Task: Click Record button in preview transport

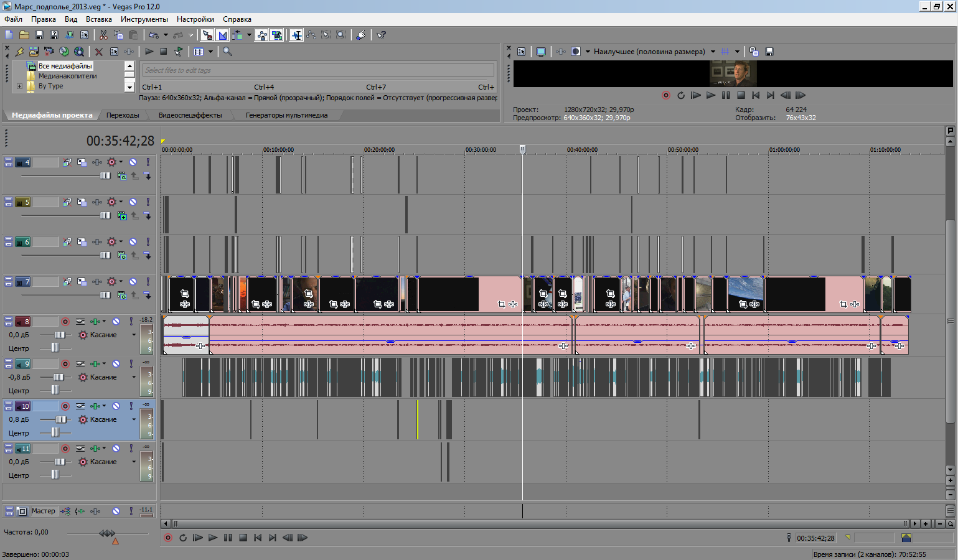Action: [666, 95]
